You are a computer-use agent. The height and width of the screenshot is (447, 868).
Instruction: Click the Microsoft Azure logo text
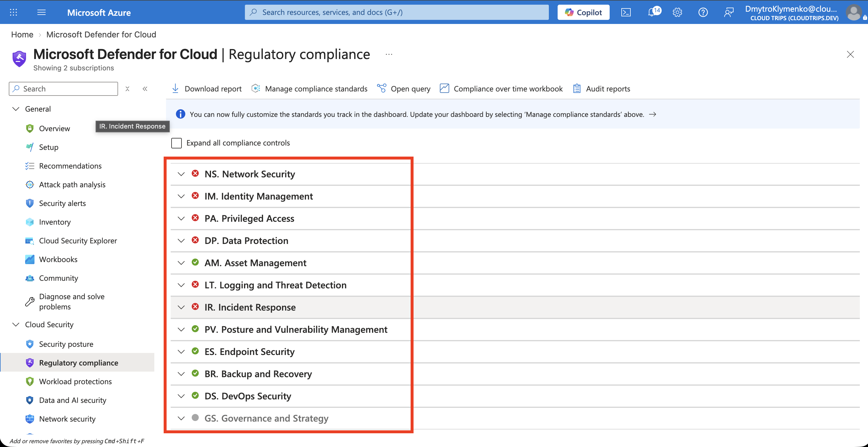point(99,13)
